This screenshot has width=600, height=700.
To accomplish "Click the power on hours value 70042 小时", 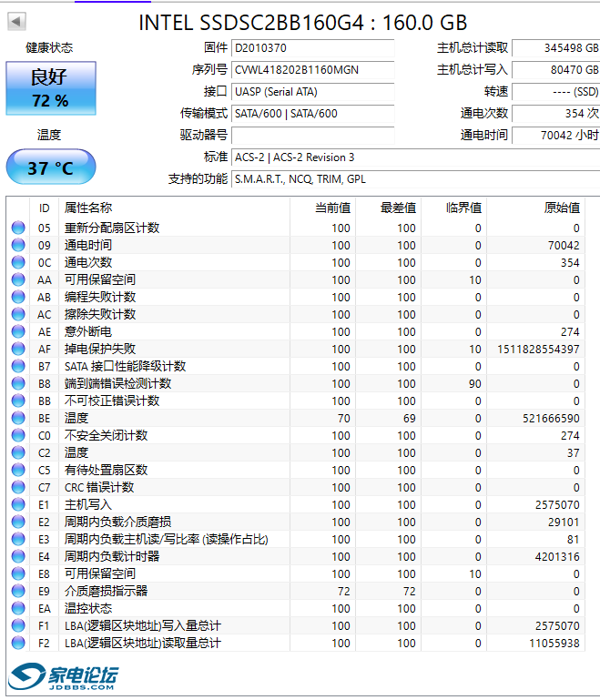I will click(555, 136).
